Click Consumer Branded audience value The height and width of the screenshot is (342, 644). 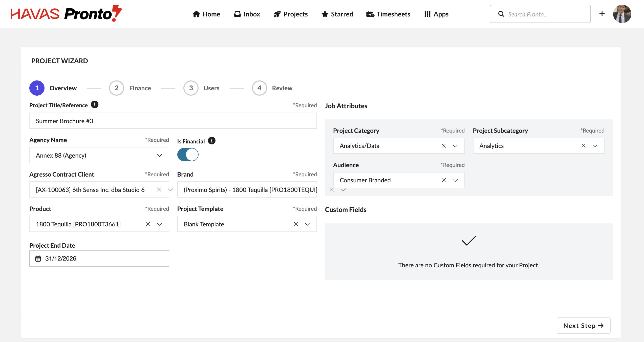click(365, 180)
